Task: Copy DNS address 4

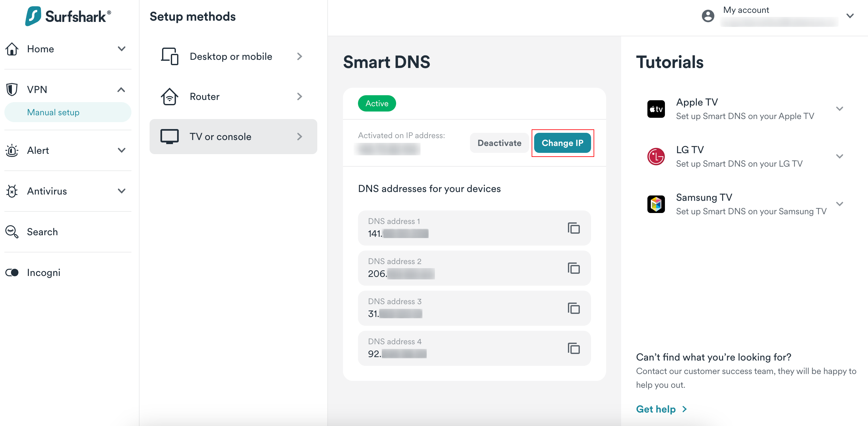Action: tap(574, 348)
